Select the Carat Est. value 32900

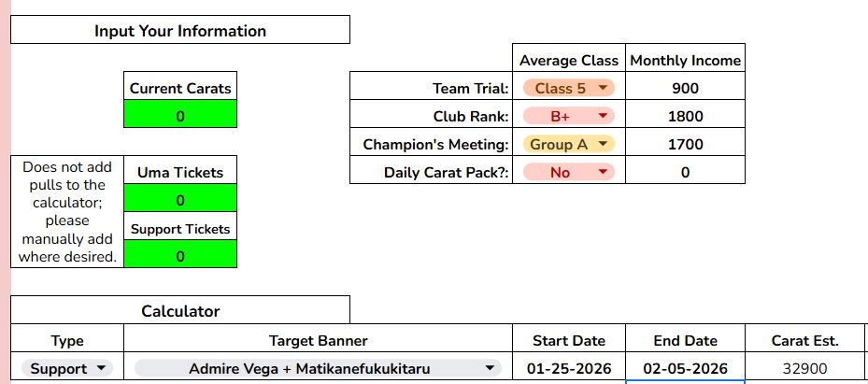(804, 368)
